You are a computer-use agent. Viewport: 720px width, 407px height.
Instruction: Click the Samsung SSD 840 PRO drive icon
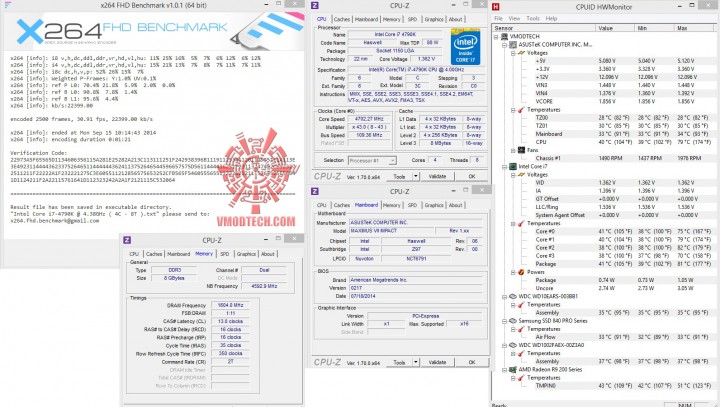click(513, 321)
